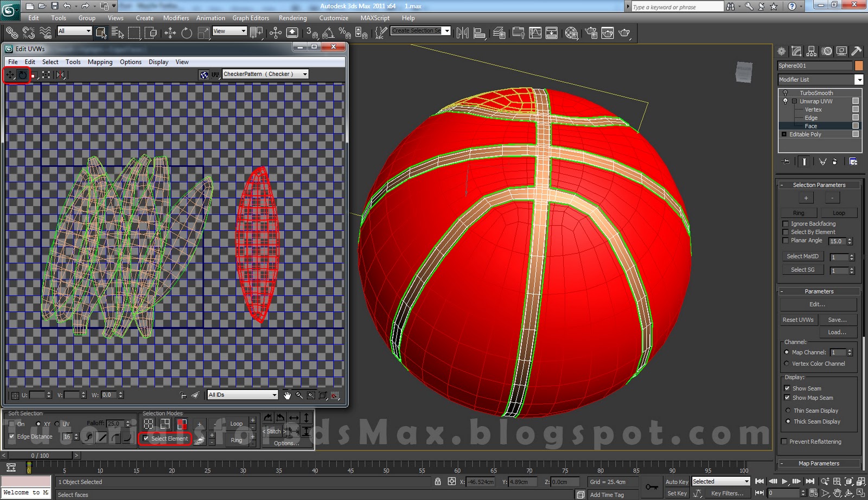Activate the Zoom tool in UV editor

point(298,395)
